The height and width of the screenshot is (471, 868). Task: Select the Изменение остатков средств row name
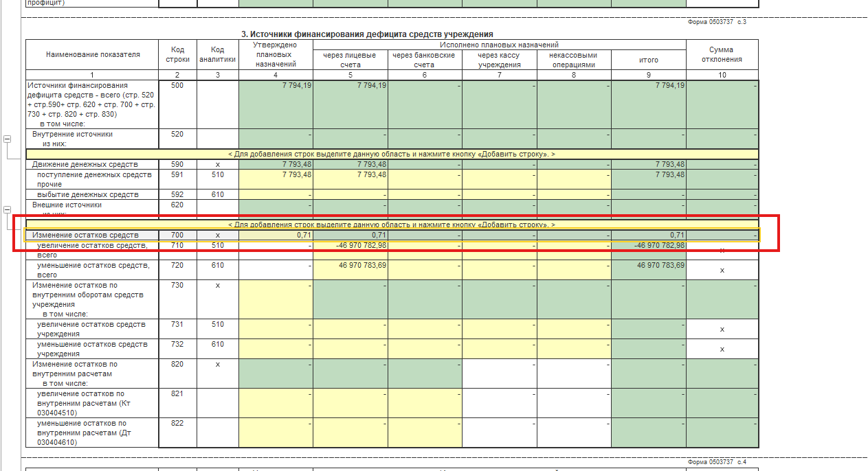pos(92,235)
